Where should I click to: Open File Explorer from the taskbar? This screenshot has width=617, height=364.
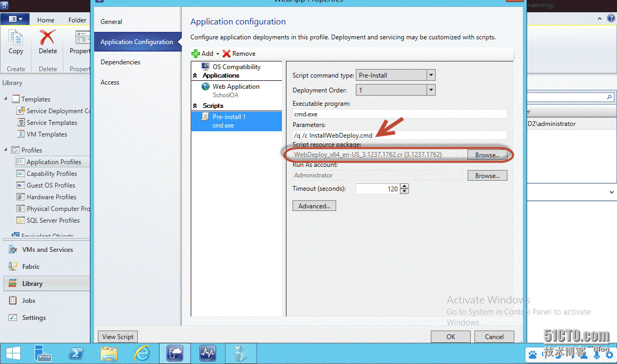click(109, 353)
